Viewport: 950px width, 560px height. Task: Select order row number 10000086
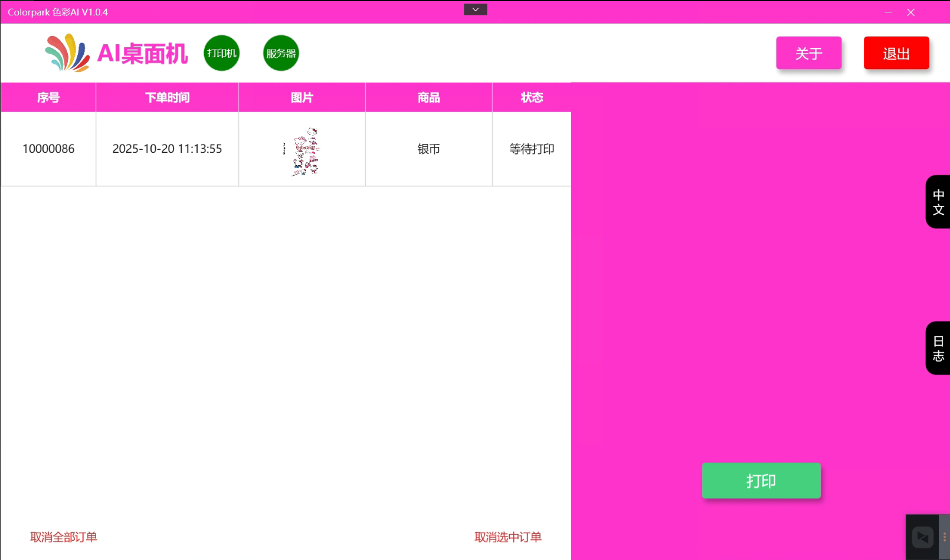click(x=48, y=149)
